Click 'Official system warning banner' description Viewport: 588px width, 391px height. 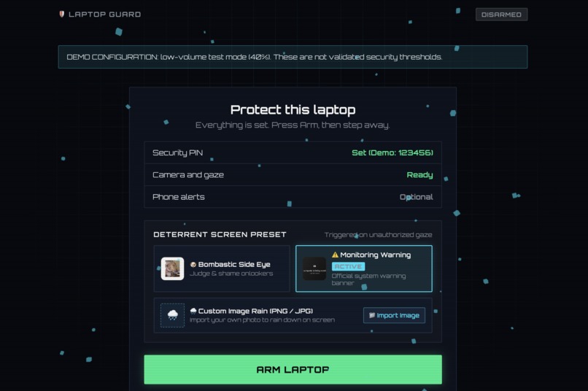[368, 279]
